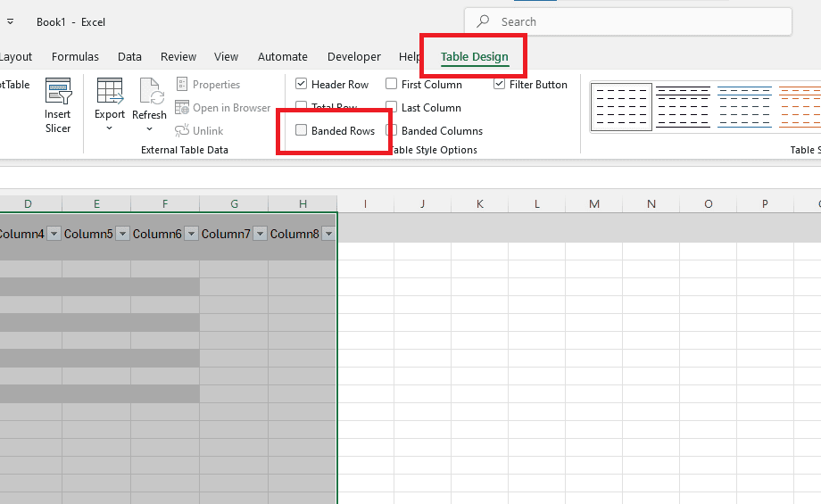Click the Insert Slicer icon
Viewport: 821px width, 504px height.
pos(58,91)
